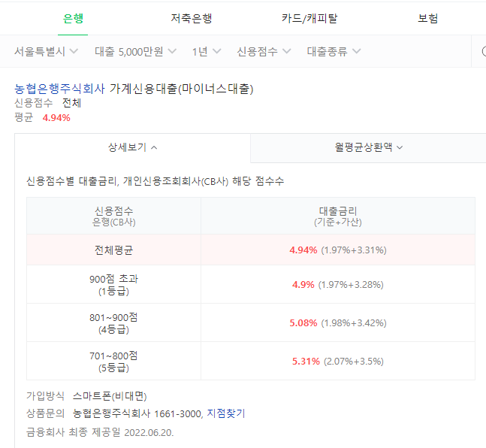Open the 신용점수 filter dropdown
This screenshot has width=486, height=448.
pos(264,52)
